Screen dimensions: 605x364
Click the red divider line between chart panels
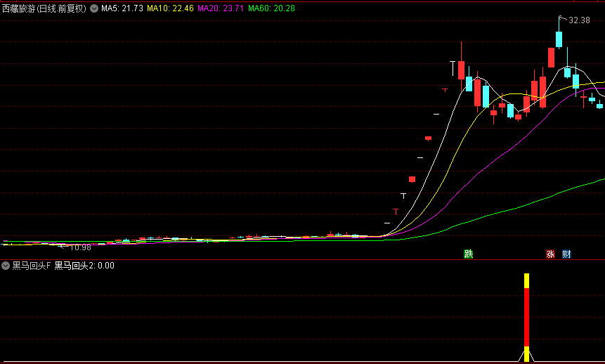[x=302, y=259]
